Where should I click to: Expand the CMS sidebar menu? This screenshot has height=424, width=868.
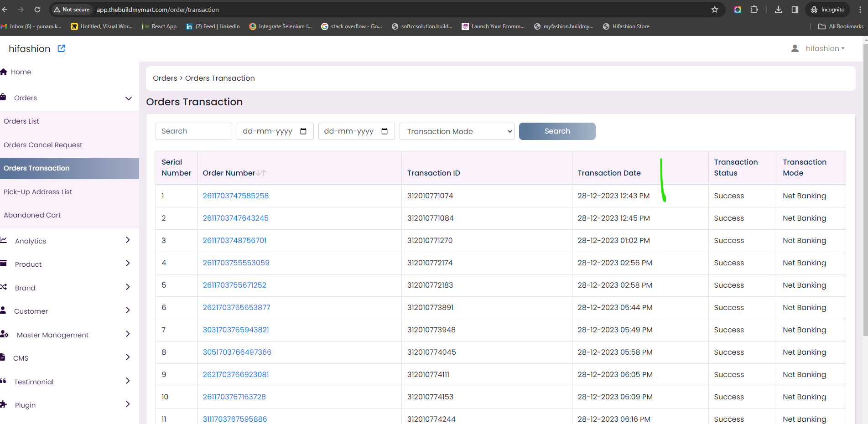128,357
